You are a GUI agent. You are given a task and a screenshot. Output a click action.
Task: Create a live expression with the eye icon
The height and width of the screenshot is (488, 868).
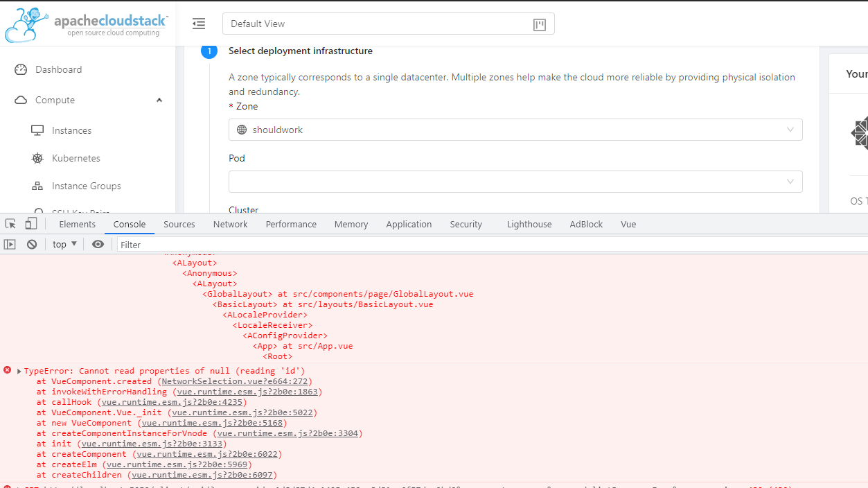98,244
